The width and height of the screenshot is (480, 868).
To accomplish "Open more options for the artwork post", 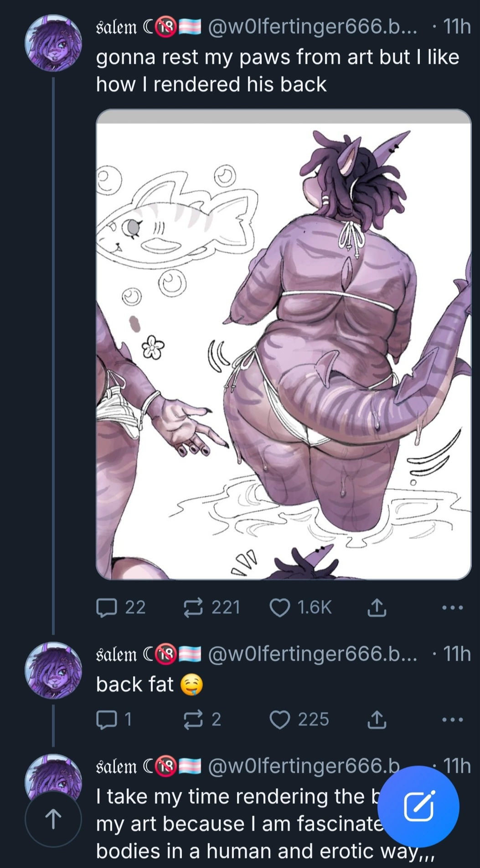I will click(452, 607).
